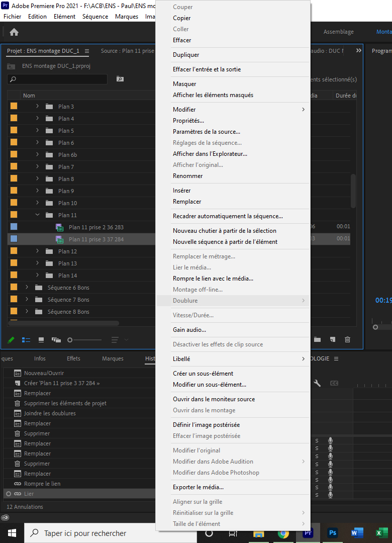Click the trash icon to delete selection
392x543 pixels.
[347, 340]
